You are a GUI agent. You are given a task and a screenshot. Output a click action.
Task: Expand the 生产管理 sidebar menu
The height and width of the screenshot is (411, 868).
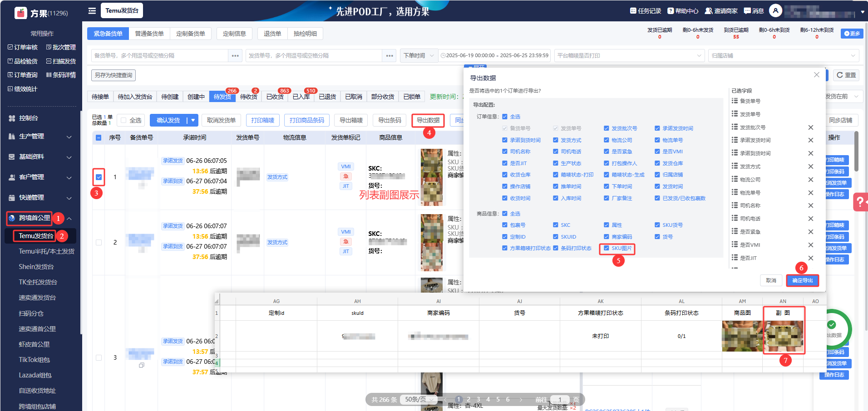pyautogui.click(x=41, y=137)
